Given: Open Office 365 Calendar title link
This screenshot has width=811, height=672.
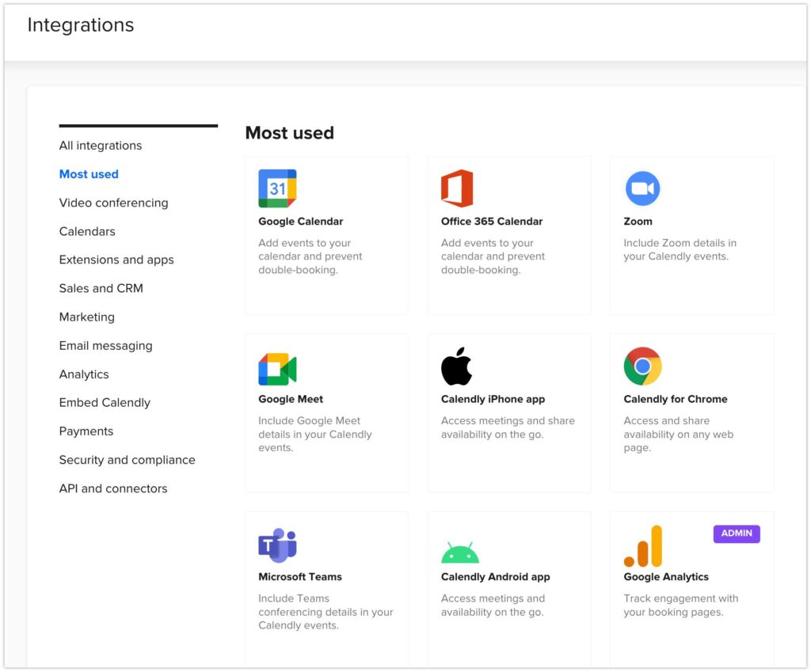Looking at the screenshot, I should [x=491, y=222].
